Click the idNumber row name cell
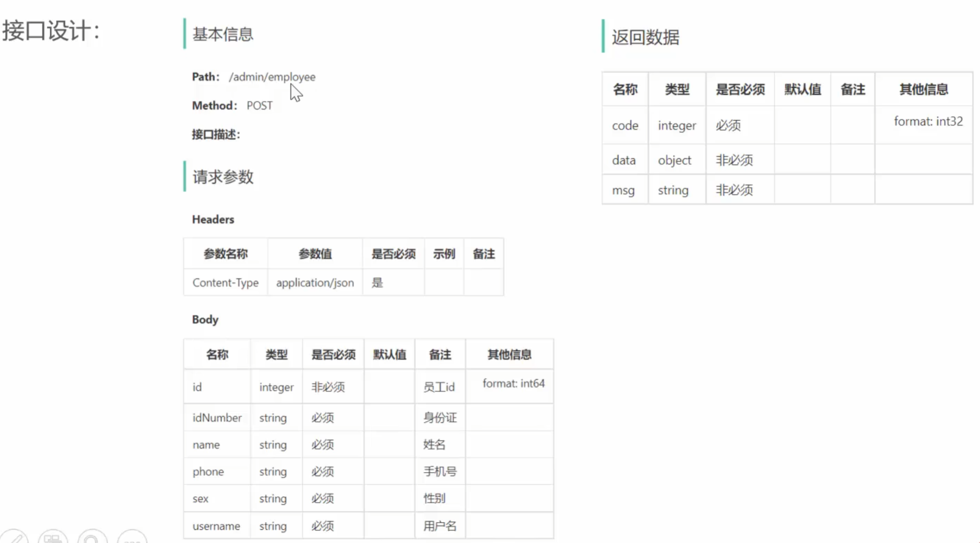980x543 pixels. tap(217, 417)
